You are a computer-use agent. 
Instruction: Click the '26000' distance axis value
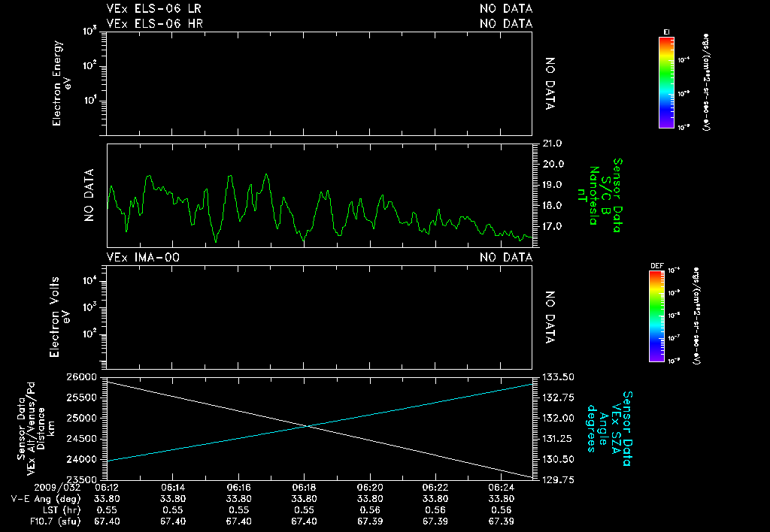(81, 377)
